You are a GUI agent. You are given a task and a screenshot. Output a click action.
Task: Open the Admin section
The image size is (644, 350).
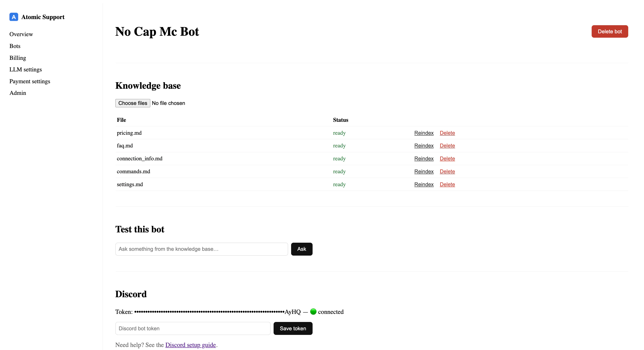(18, 93)
